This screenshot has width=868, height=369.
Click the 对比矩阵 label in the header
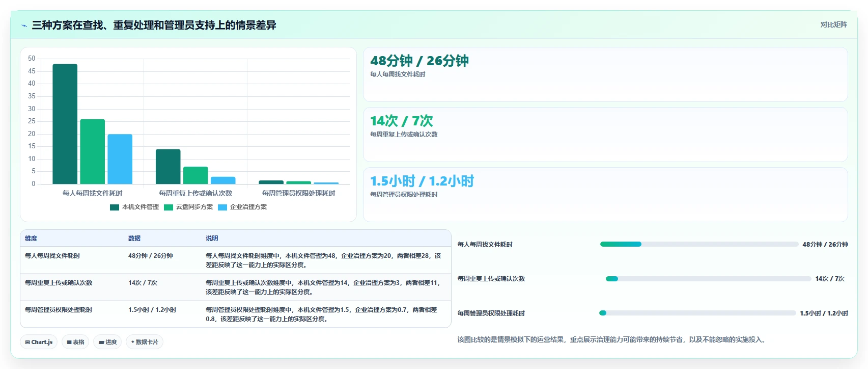pos(833,25)
